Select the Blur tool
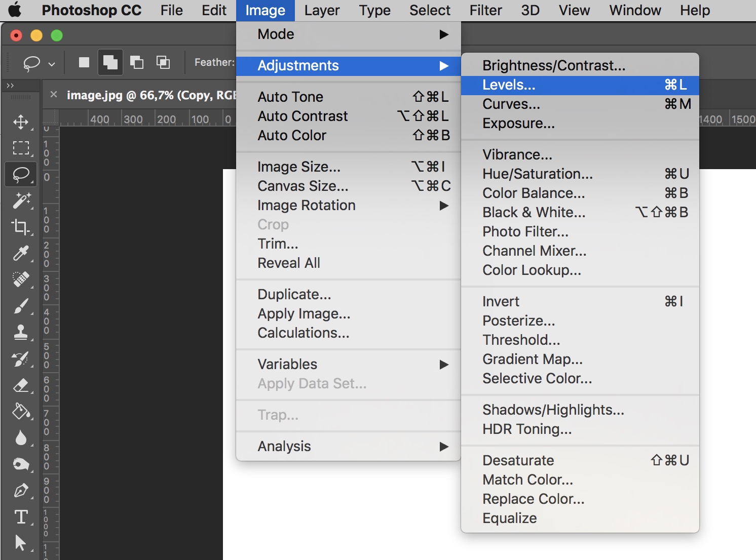Screen dimensions: 756x560 tap(21, 438)
